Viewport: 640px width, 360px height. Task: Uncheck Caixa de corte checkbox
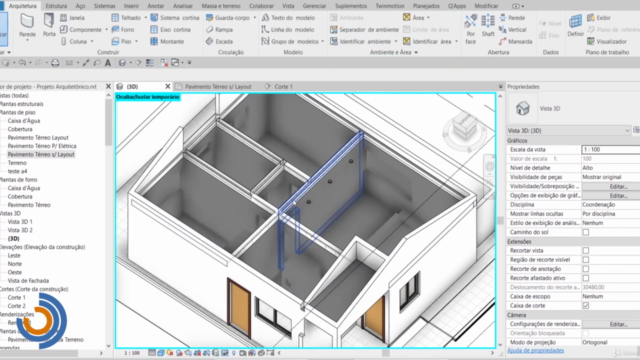pos(586,306)
